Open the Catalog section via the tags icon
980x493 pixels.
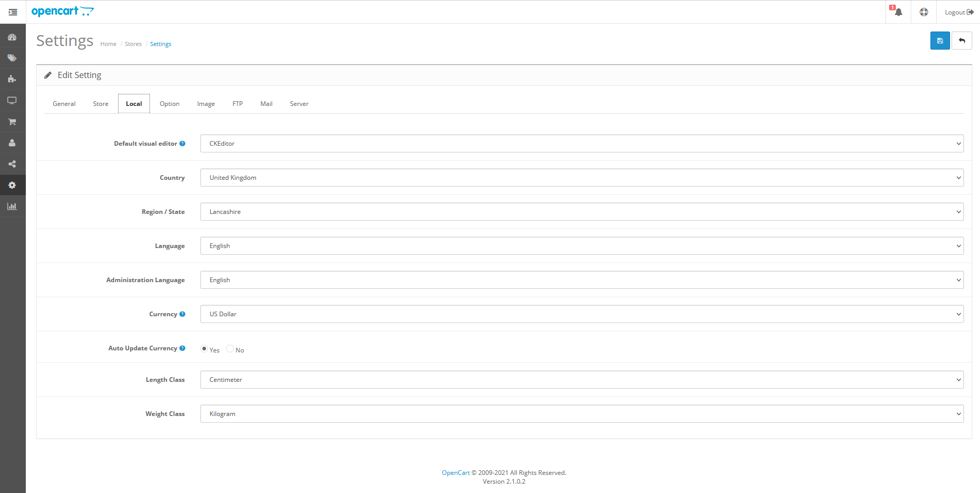coord(12,58)
